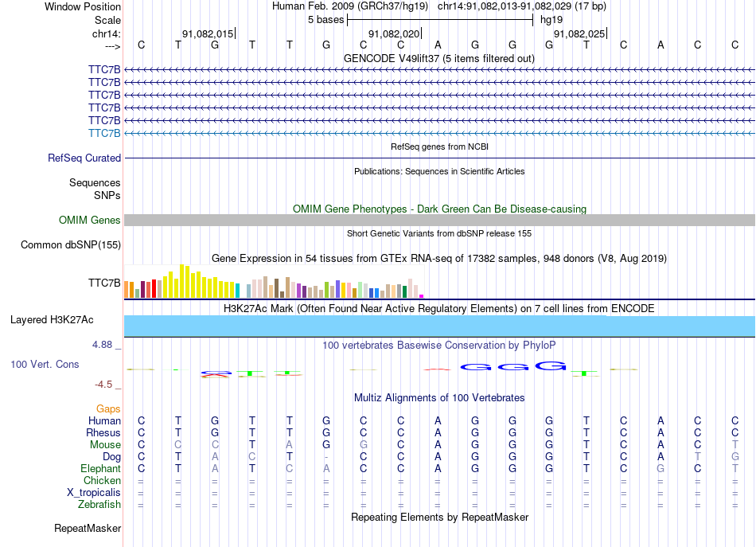Click the chr14:91,082,013-91,082,029 (17 bp) position text
This screenshot has width=756, height=547.
pyautogui.click(x=522, y=6)
